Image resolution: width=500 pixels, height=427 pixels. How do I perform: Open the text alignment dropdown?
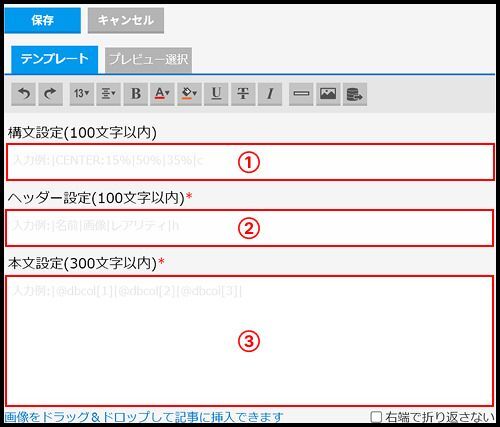[108, 94]
